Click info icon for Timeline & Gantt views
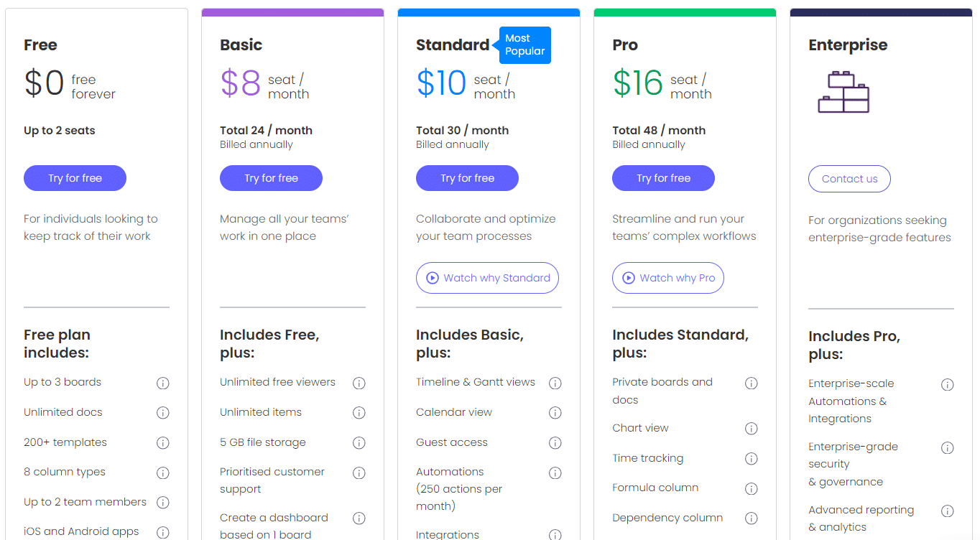 (x=555, y=383)
